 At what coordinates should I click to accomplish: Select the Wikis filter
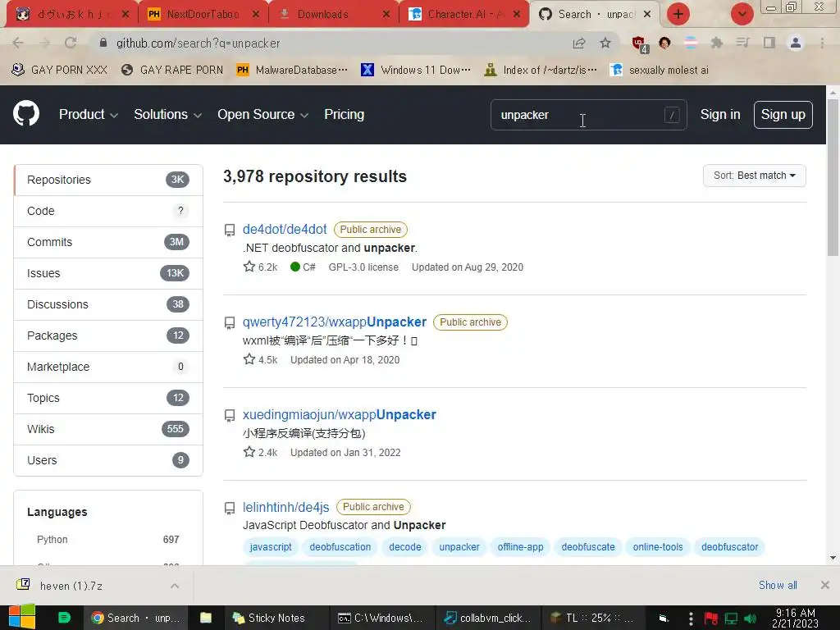(108, 429)
